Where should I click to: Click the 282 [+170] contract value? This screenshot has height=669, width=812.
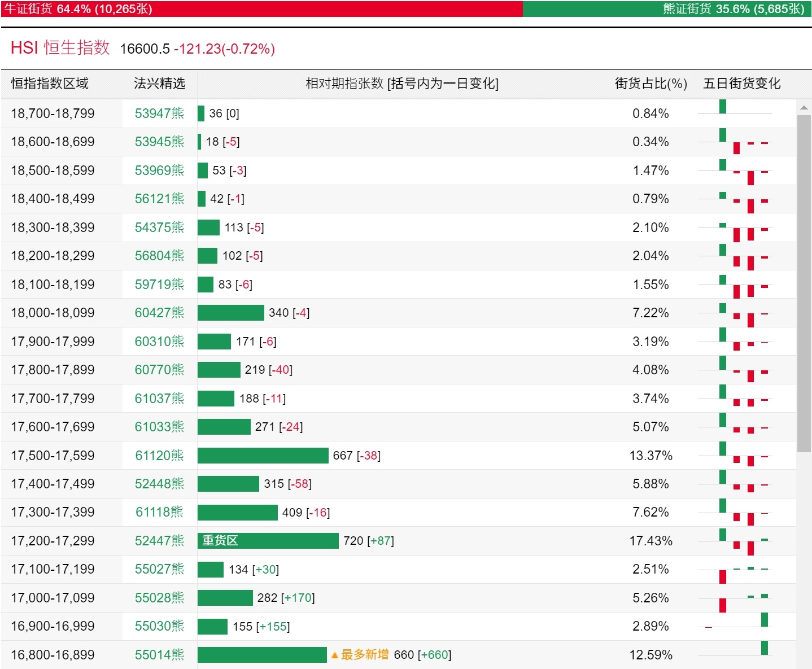[x=286, y=598]
